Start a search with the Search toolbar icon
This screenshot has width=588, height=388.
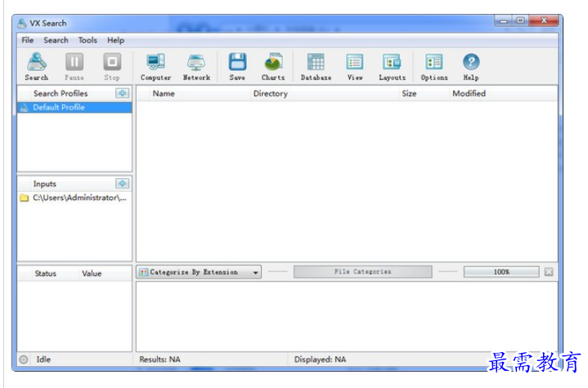37,66
